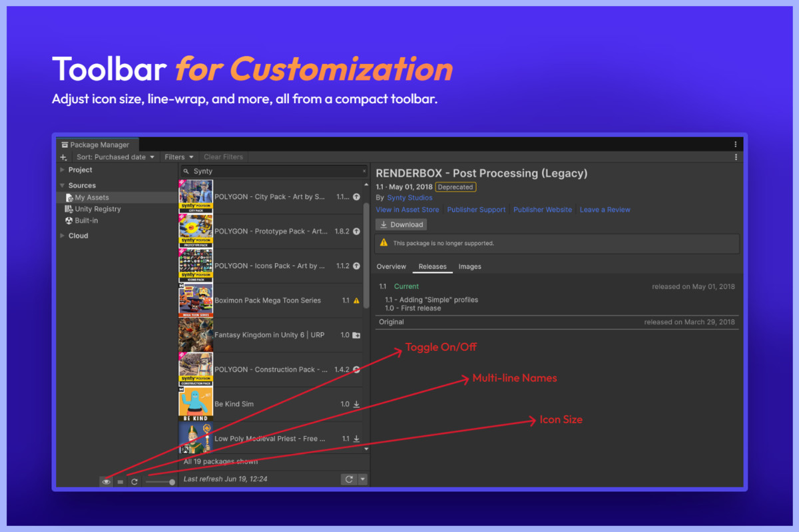Image resolution: width=799 pixels, height=532 pixels.
Task: Open the Filters dropdown
Action: click(x=179, y=157)
